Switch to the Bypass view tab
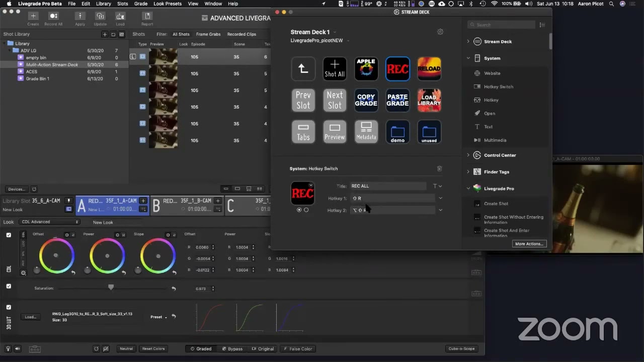 [x=232, y=348]
